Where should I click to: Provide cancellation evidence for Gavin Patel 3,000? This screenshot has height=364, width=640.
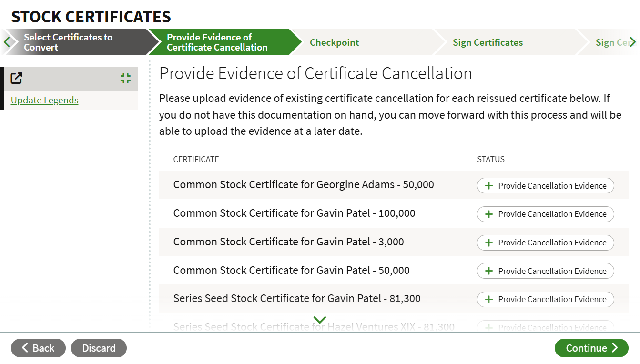click(545, 243)
